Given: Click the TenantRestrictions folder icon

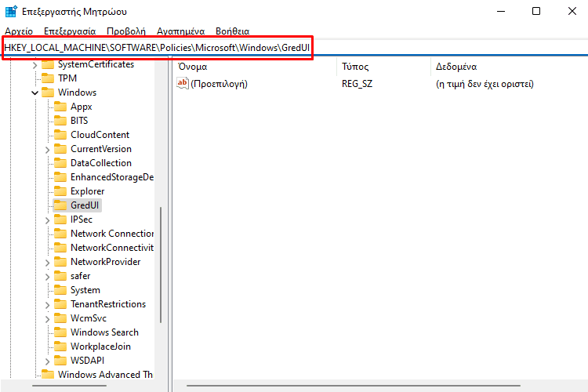Looking at the screenshot, I should coord(60,305).
